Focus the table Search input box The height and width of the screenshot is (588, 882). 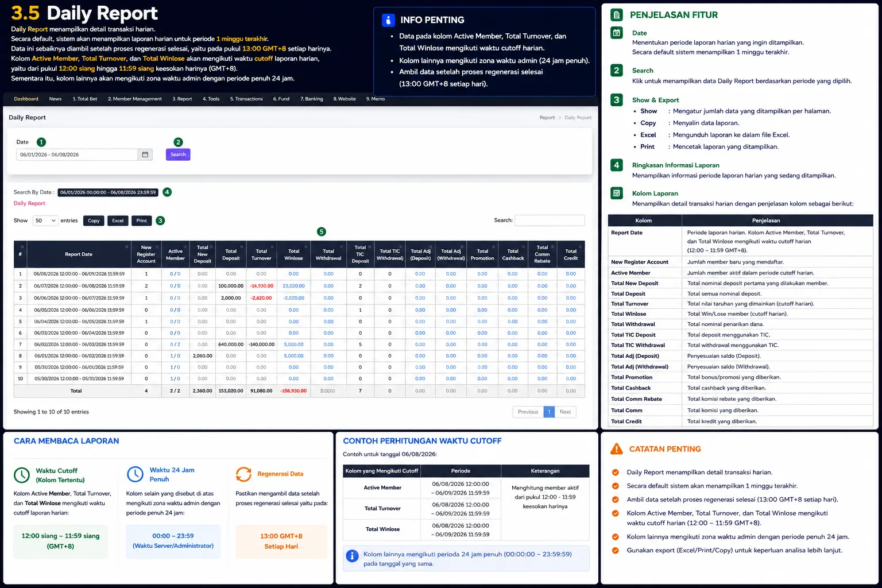550,220
